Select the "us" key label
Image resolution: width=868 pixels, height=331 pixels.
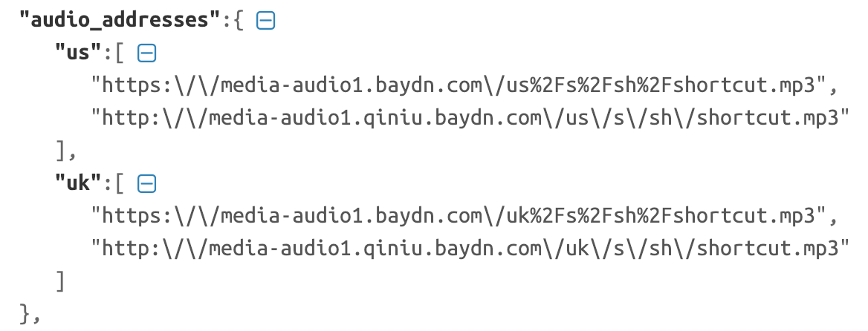(x=78, y=53)
